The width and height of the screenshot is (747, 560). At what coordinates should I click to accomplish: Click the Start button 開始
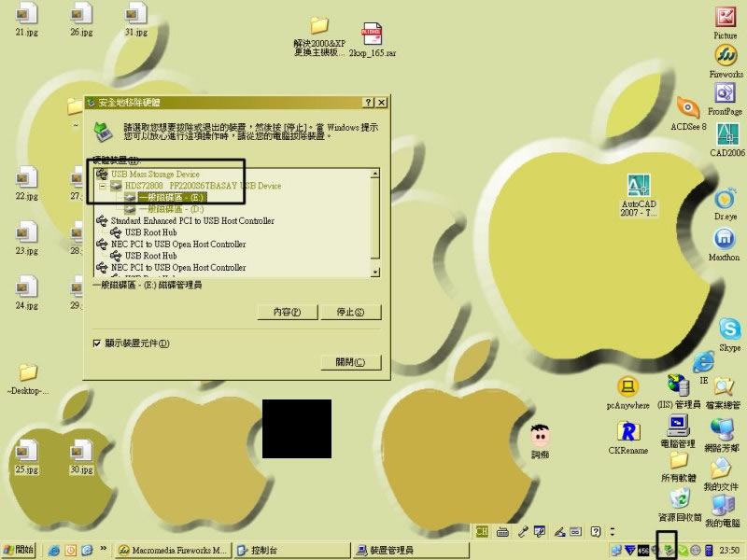coord(19,550)
